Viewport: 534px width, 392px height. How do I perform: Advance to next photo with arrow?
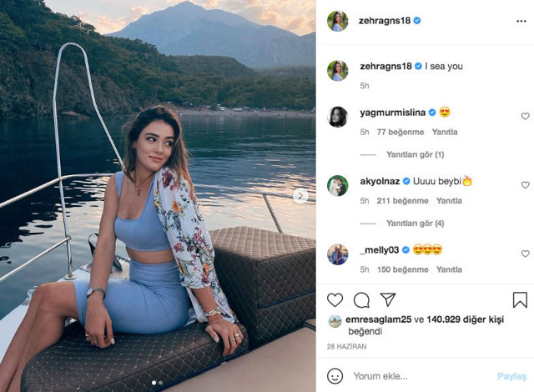(300, 196)
